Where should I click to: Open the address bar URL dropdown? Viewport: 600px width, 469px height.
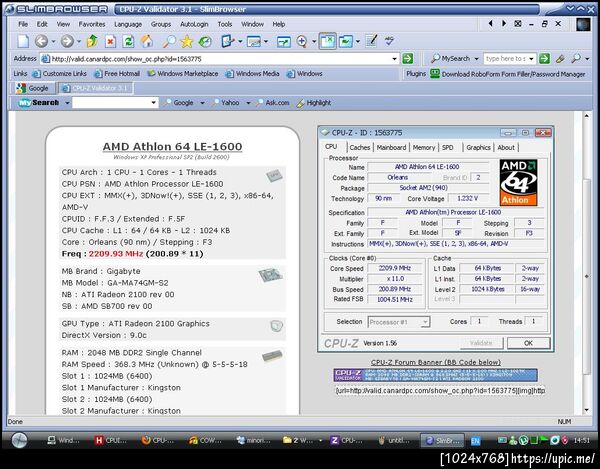point(395,59)
